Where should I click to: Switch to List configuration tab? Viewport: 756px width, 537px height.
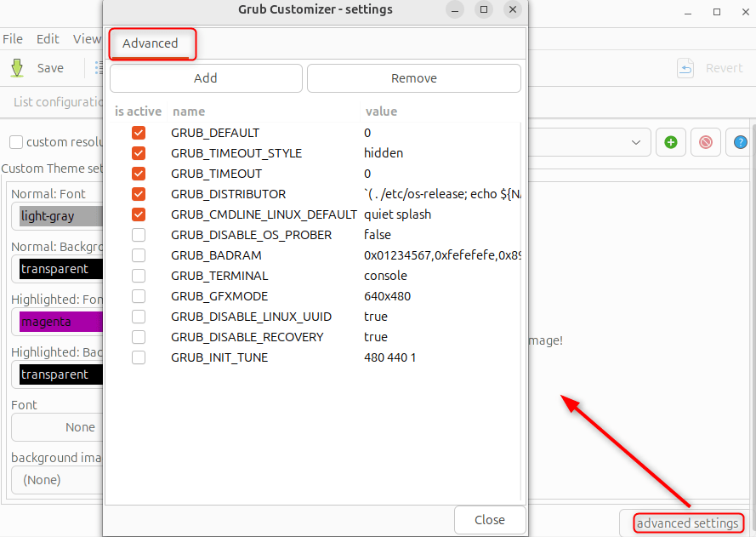point(58,102)
